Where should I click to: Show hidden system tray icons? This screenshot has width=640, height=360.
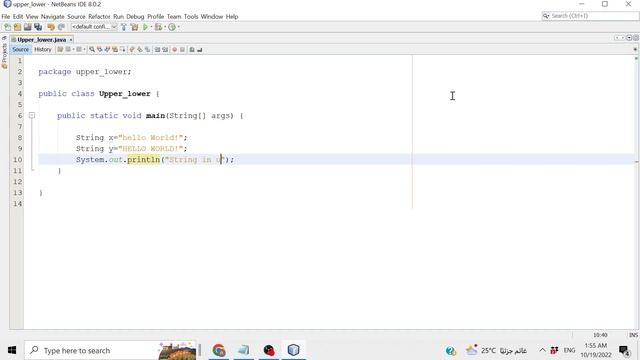point(542,350)
